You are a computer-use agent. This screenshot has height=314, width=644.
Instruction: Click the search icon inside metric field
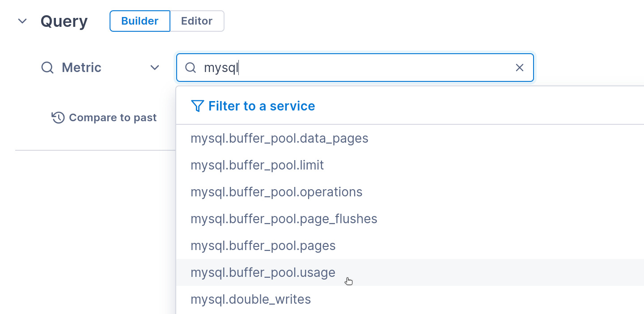point(191,68)
